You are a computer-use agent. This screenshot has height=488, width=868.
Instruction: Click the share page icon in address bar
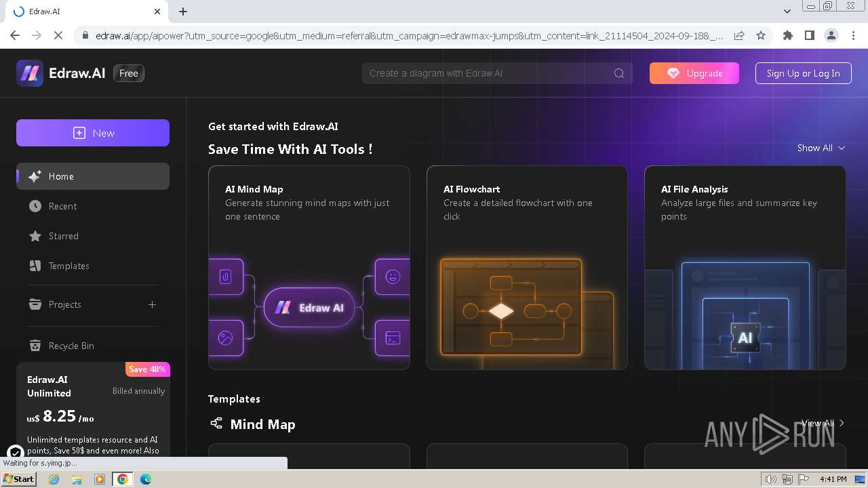739,35
